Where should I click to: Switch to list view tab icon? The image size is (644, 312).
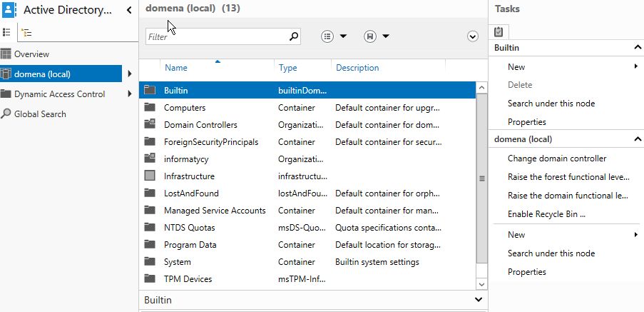(x=6, y=32)
